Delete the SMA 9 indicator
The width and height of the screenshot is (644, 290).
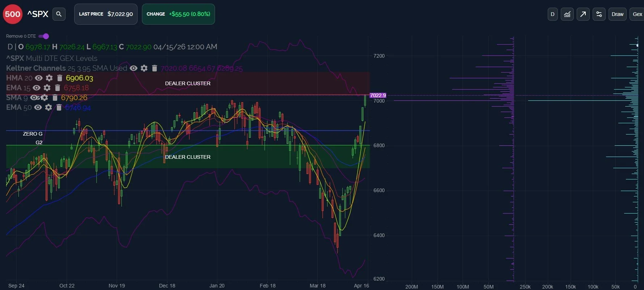coord(55,98)
